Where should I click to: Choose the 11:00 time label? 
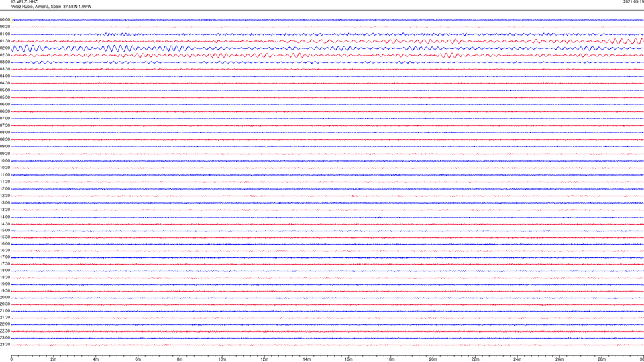click(5, 175)
